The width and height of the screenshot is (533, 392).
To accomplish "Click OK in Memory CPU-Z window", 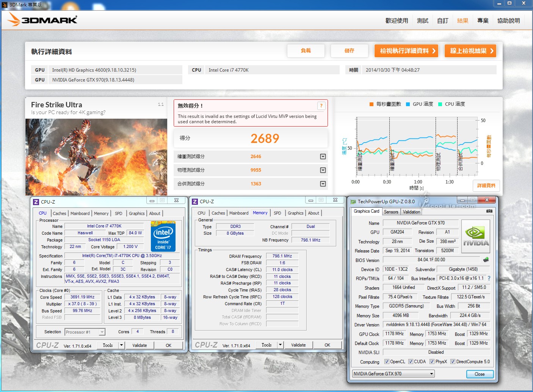I will point(327,345).
